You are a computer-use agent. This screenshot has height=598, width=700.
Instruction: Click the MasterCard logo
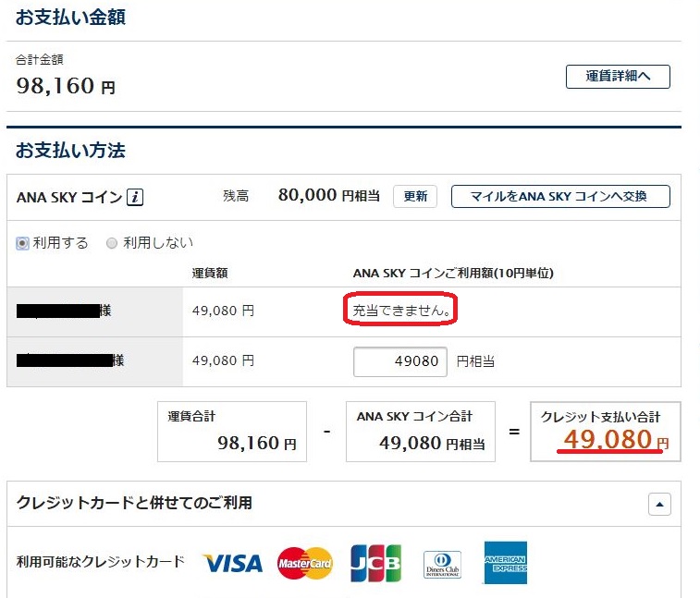(305, 563)
